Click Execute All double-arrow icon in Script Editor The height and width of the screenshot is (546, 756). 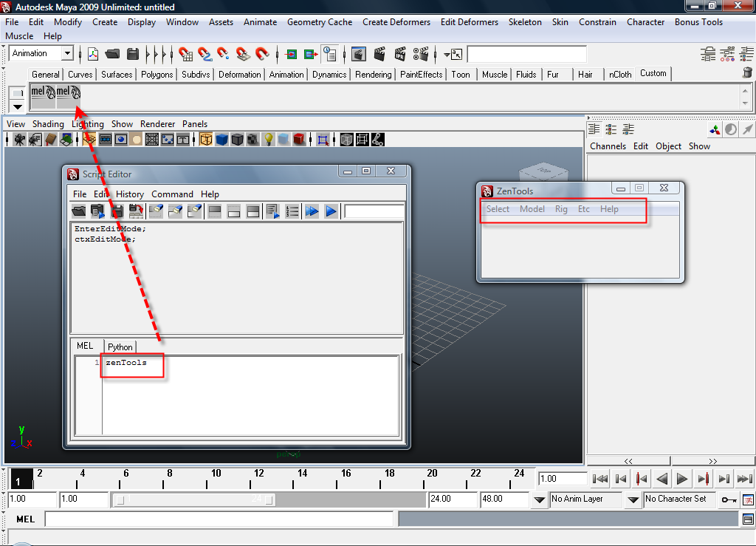(x=312, y=211)
